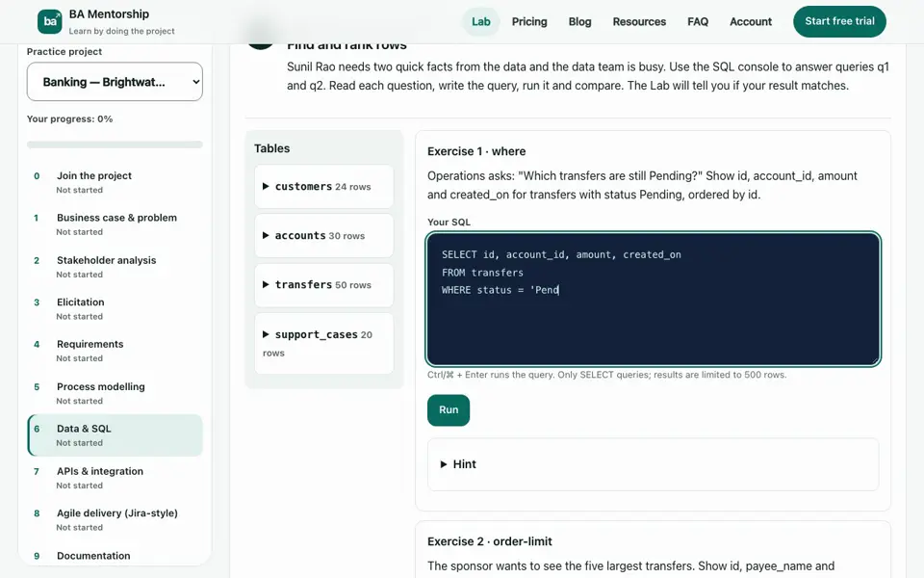The width and height of the screenshot is (924, 578).
Task: Open the Pricing page
Action: coord(529,22)
